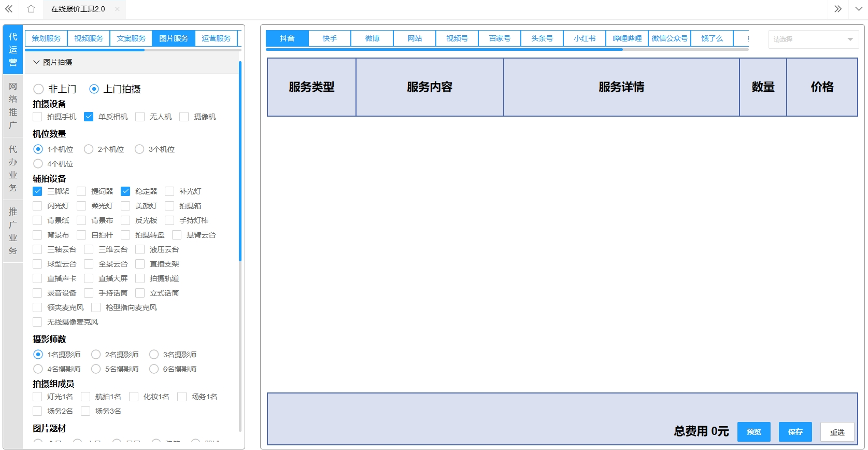The width and height of the screenshot is (868, 450).
Task: Click the 预览 button
Action: pyautogui.click(x=754, y=432)
